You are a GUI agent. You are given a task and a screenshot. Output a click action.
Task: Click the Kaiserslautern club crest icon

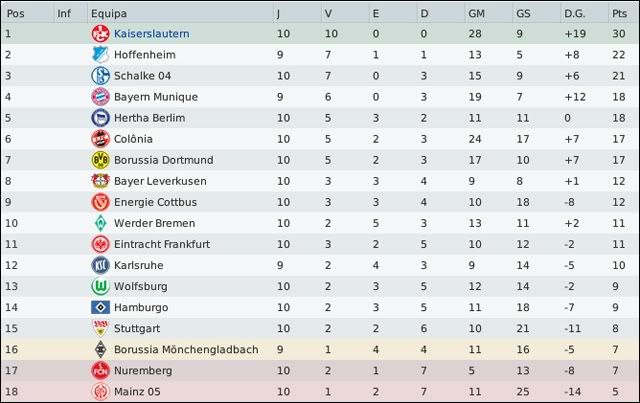[x=99, y=34]
